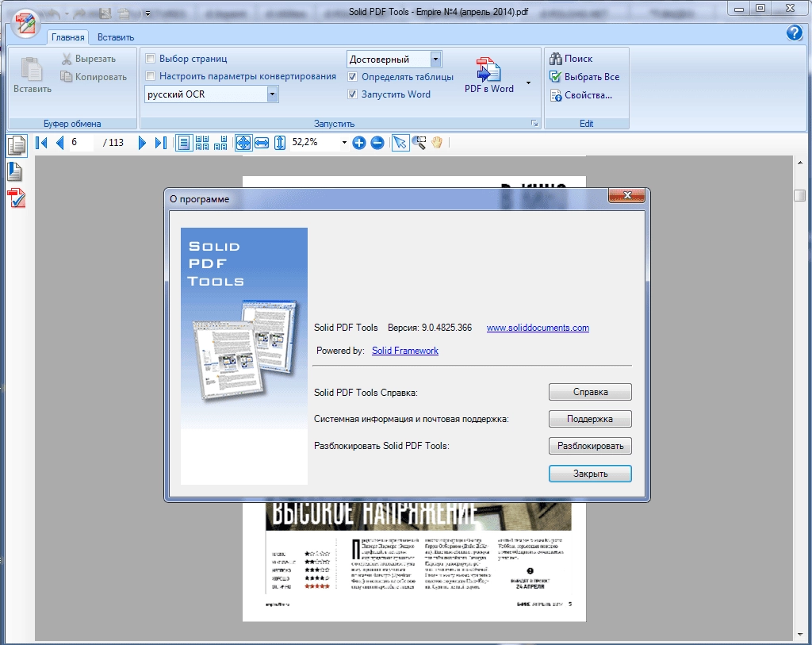Switch to continuous facing pages layout
This screenshot has width=812, height=645.
[x=202, y=143]
